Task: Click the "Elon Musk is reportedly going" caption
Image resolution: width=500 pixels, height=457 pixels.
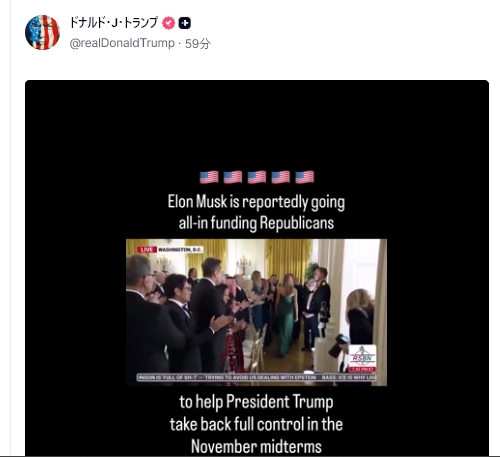Action: 256,202
